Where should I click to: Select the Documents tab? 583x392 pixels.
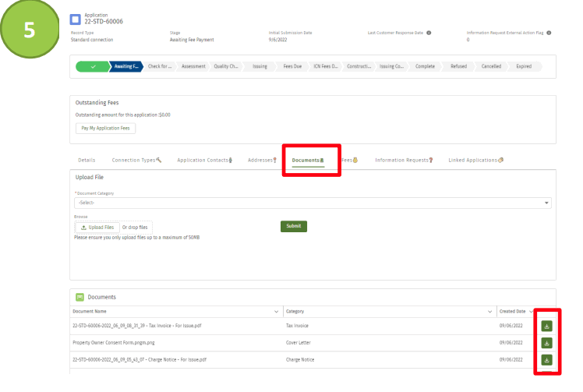click(308, 161)
